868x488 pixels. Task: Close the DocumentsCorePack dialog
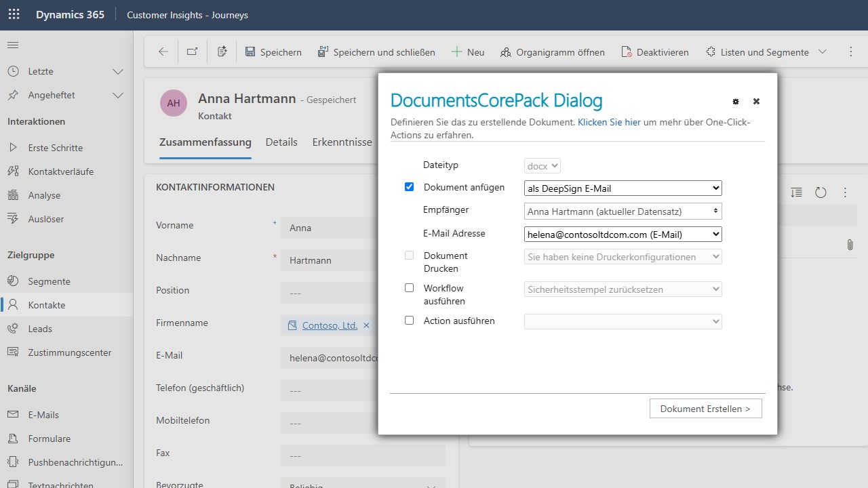[756, 102]
